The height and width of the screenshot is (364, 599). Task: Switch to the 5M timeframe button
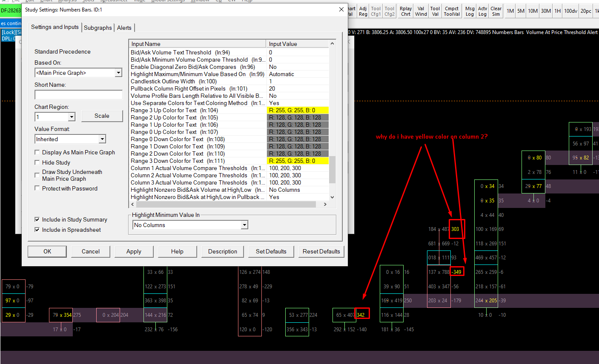521,11
